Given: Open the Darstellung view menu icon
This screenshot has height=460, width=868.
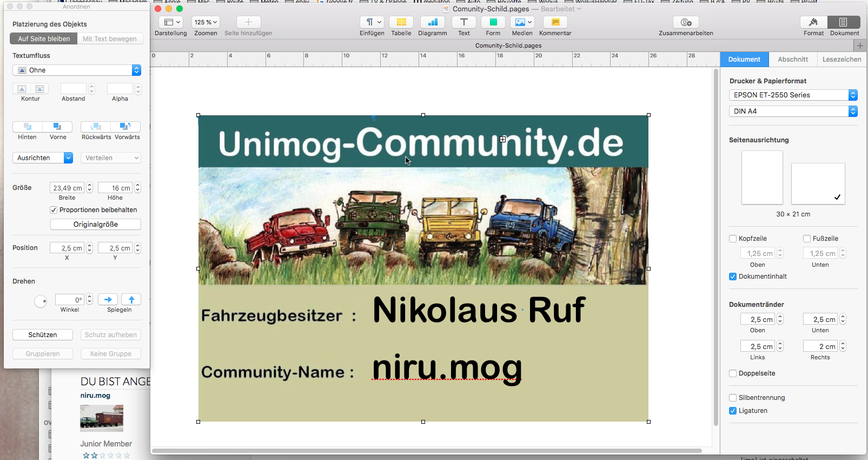Looking at the screenshot, I should (x=172, y=22).
